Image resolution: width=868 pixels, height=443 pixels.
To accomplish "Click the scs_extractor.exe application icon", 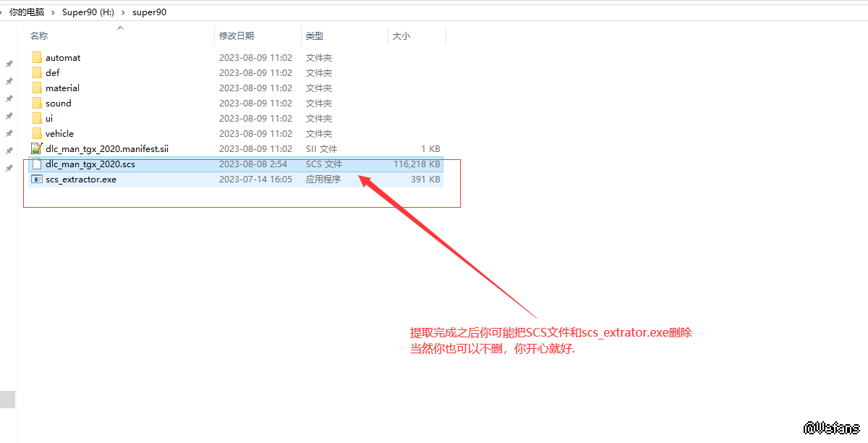I will coord(37,179).
